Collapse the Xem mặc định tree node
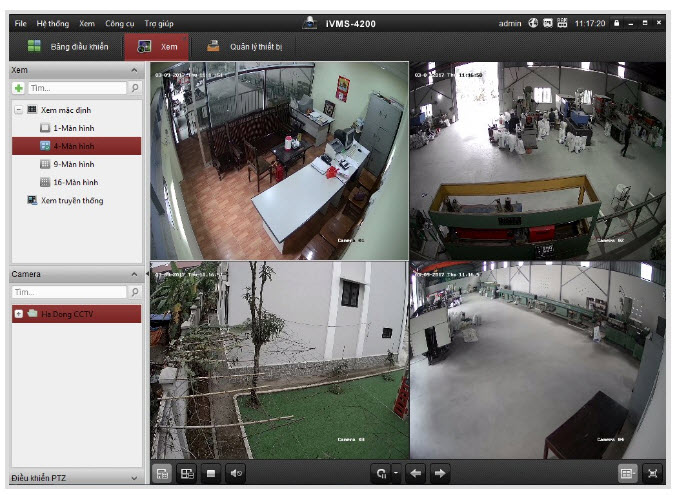Screen dimensions: 685x495 click(x=19, y=109)
